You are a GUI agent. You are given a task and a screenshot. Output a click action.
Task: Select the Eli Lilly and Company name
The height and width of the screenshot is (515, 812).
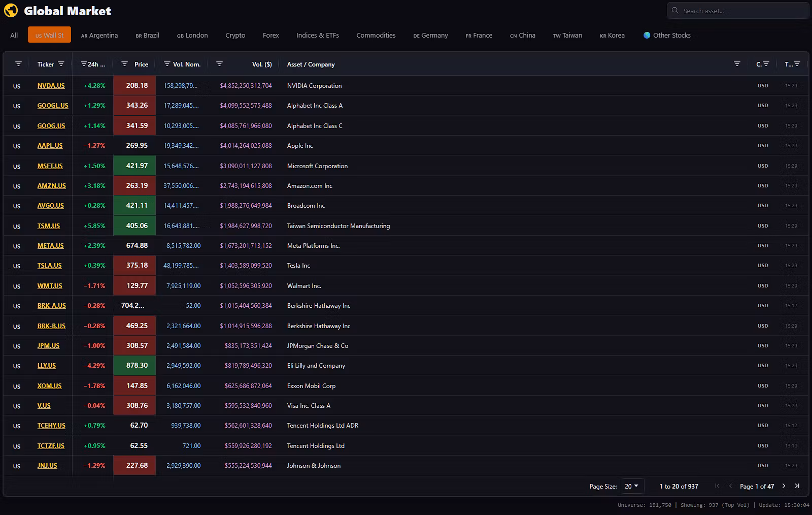[316, 366]
